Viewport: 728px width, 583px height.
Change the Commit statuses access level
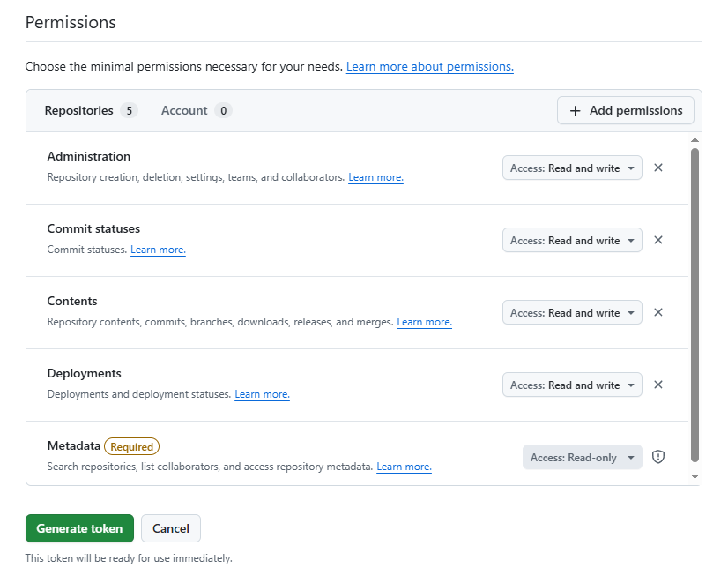click(572, 240)
